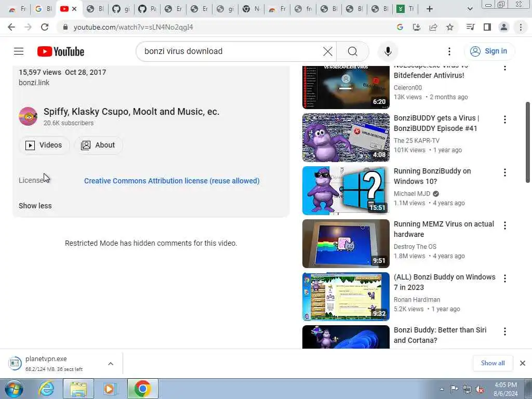532x399 pixels.
Task: Go back in browser history
Action: [11, 27]
